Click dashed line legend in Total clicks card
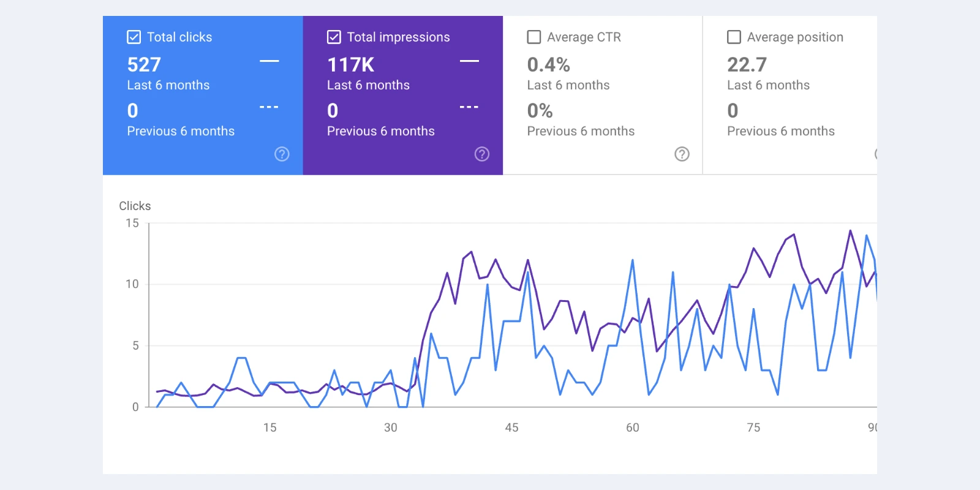Viewport: 980px width, 490px height. click(x=269, y=107)
